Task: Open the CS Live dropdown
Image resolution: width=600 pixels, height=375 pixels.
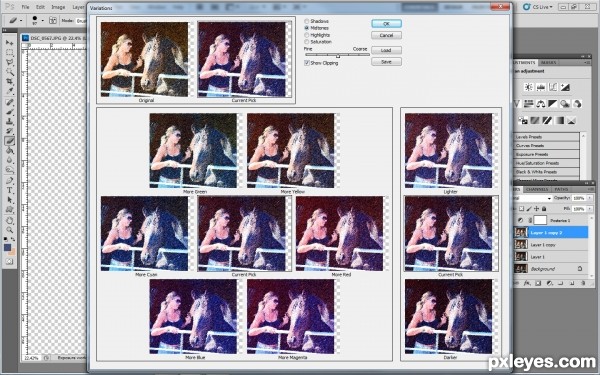Action: tap(538, 7)
